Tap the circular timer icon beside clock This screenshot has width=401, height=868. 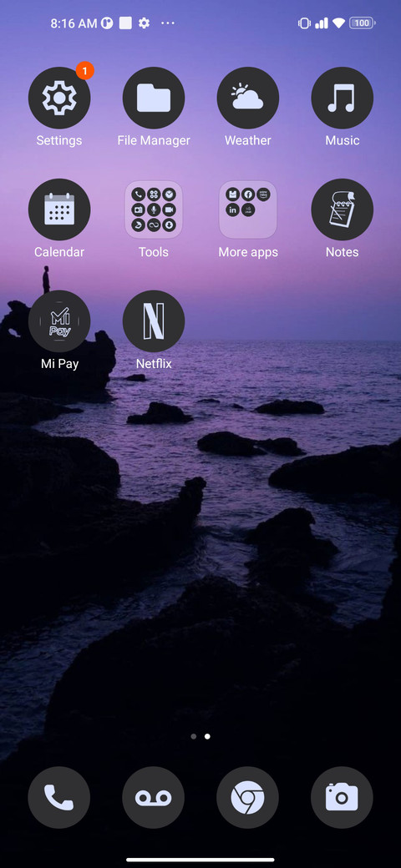[107, 23]
